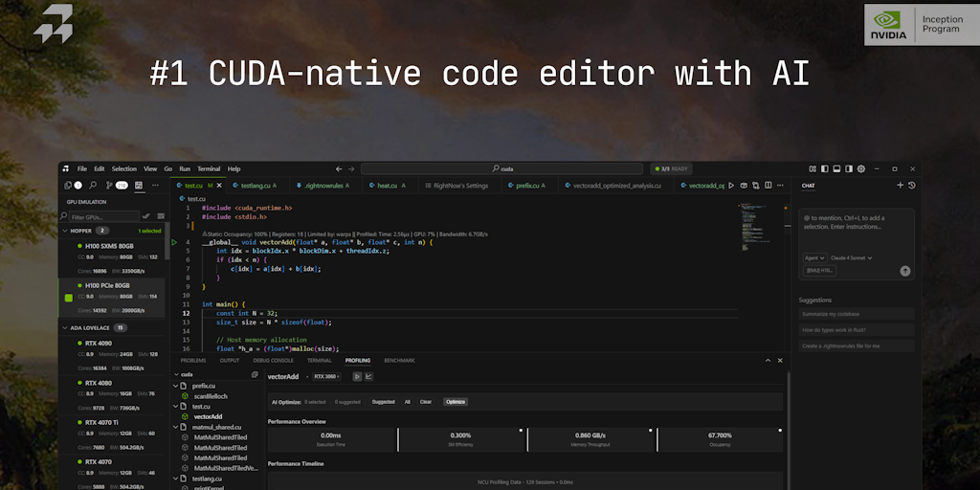This screenshot has height=490, width=980.
Task: Open the Source Control view icon
Action: 108,185
